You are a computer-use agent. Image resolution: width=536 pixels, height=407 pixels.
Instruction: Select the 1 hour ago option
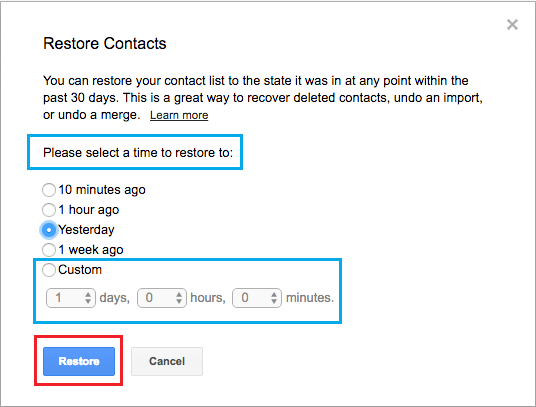[49, 210]
